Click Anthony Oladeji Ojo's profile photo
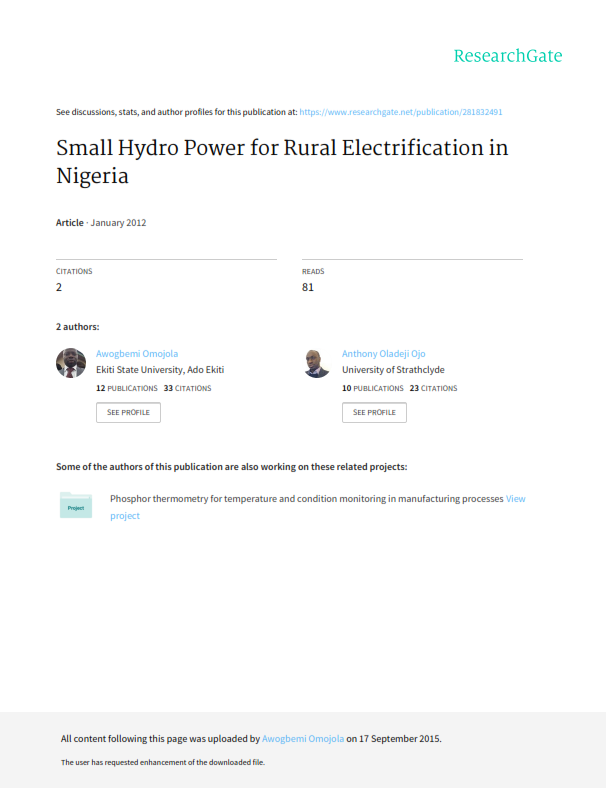Image resolution: width=606 pixels, height=788 pixels. 317,363
